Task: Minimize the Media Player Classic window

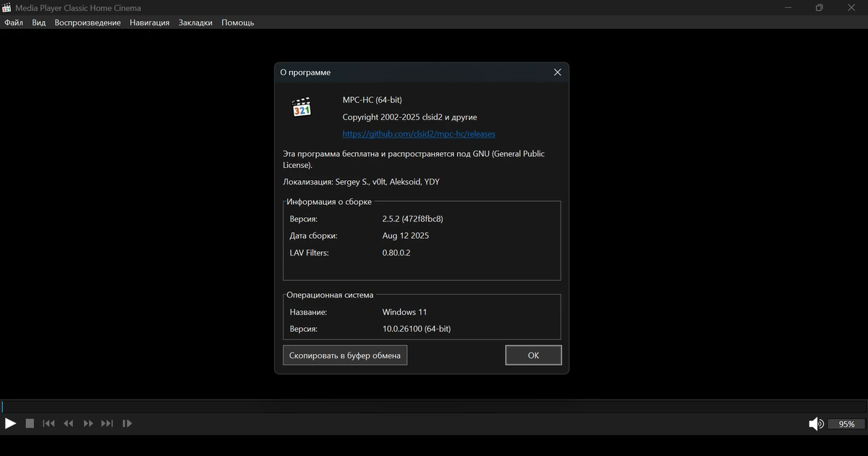Action: [787, 8]
